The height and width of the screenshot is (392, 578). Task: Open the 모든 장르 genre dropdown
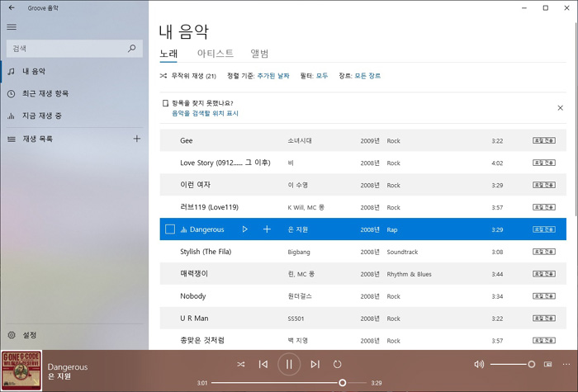pos(367,76)
